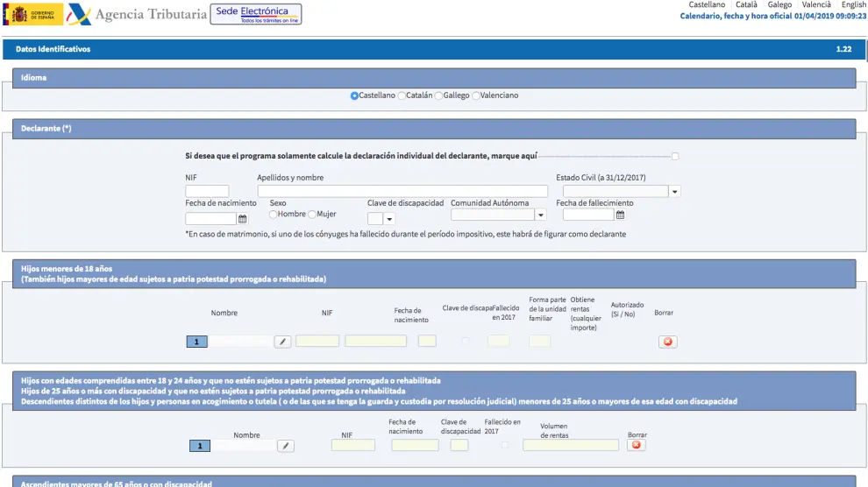The height and width of the screenshot is (487, 868).
Task: Click pencil edit icon in Descendientes row
Action: (x=286, y=446)
